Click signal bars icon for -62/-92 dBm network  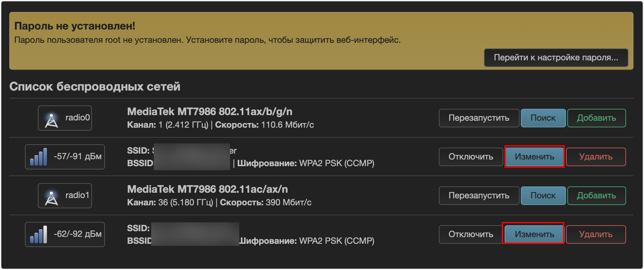[39, 235]
